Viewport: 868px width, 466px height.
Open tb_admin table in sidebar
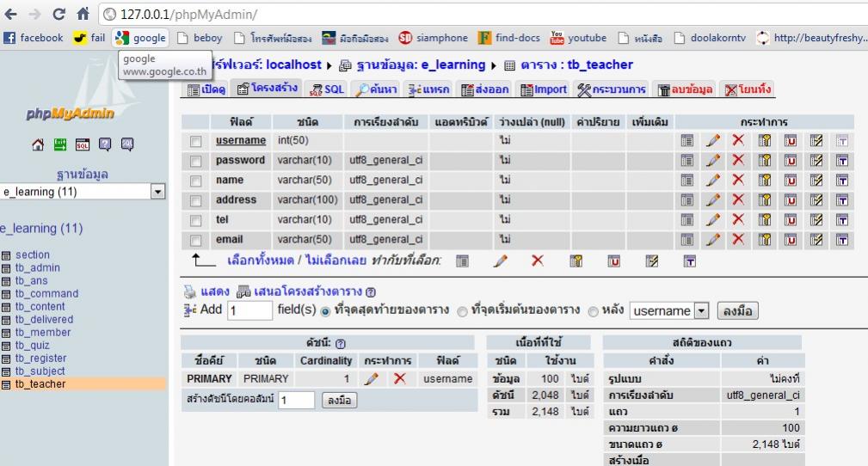37,268
